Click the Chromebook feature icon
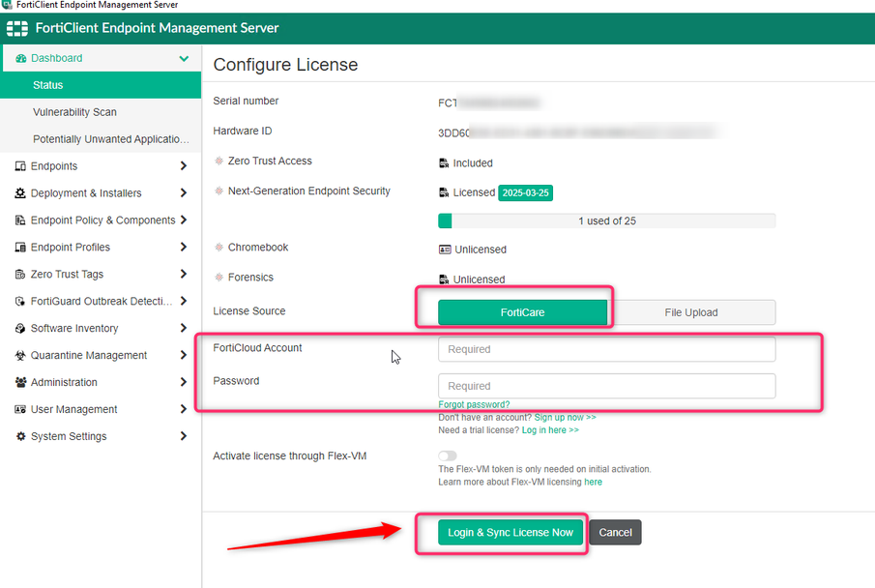The width and height of the screenshot is (875, 588). point(219,247)
